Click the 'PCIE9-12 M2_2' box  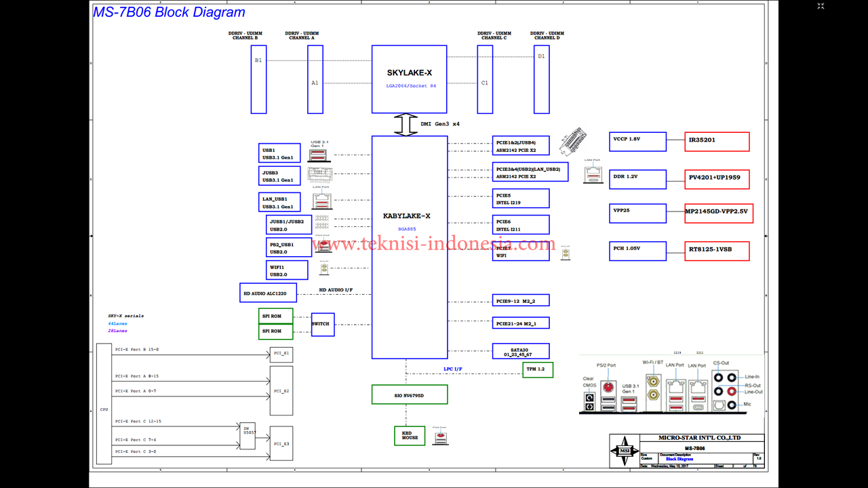[521, 300]
